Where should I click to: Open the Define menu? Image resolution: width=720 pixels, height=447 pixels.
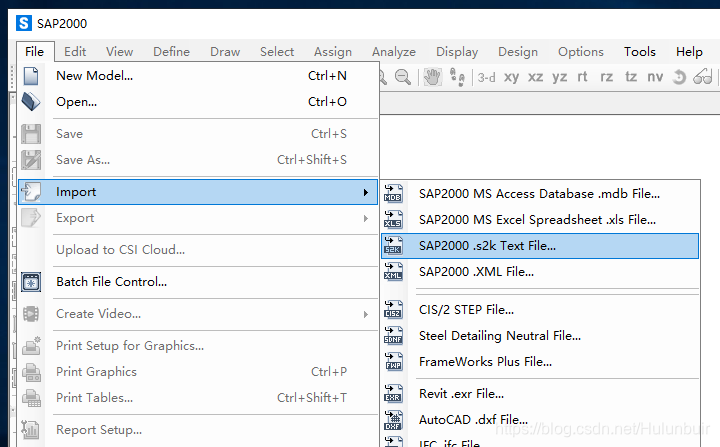tap(171, 51)
